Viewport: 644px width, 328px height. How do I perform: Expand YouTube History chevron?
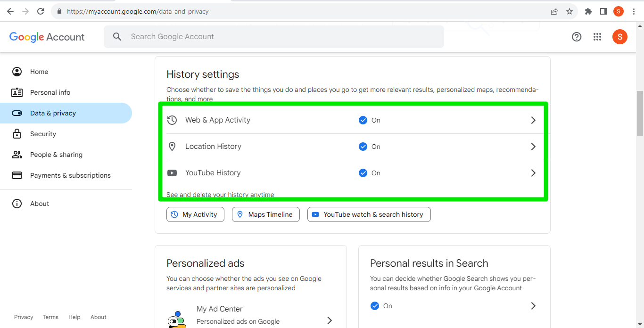(533, 173)
